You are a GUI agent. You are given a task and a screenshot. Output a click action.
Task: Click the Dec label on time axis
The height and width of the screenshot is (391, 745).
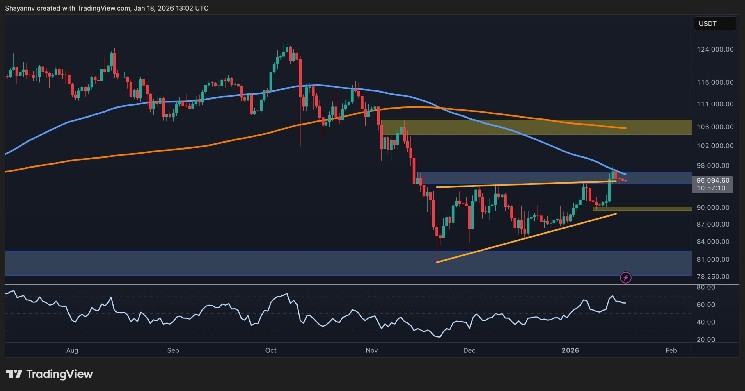click(469, 351)
